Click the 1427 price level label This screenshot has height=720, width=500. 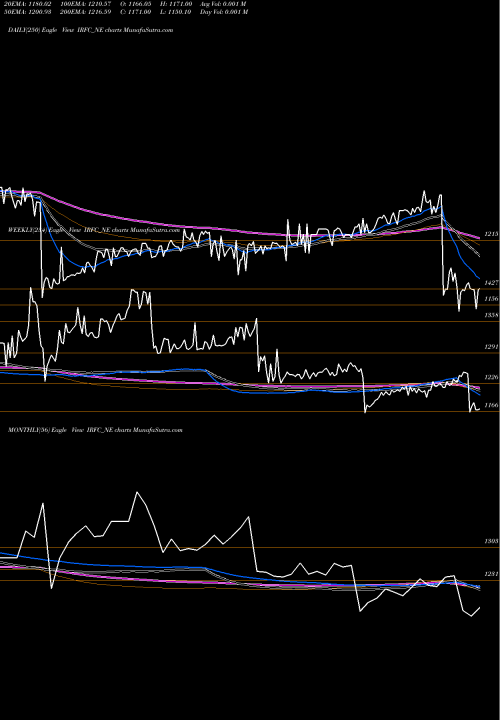(x=491, y=283)
